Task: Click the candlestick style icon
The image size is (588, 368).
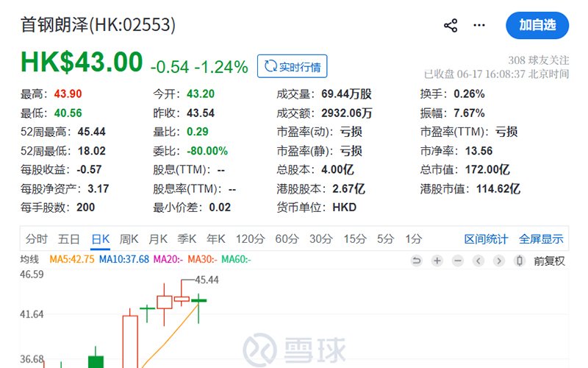Action: pyautogui.click(x=520, y=261)
